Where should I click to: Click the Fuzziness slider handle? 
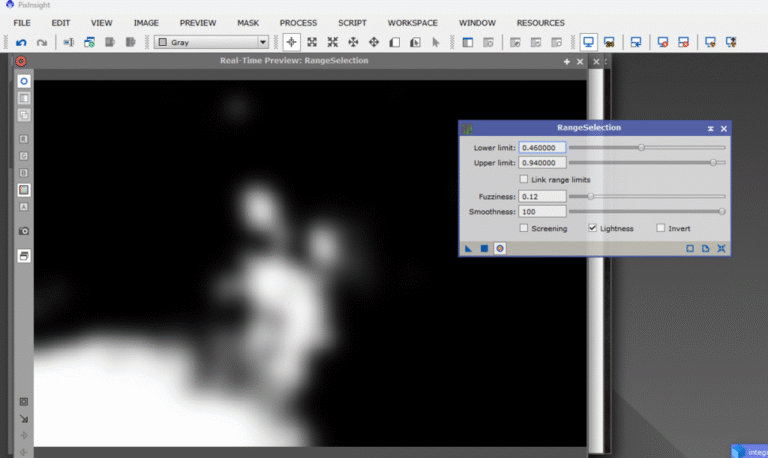(590, 196)
